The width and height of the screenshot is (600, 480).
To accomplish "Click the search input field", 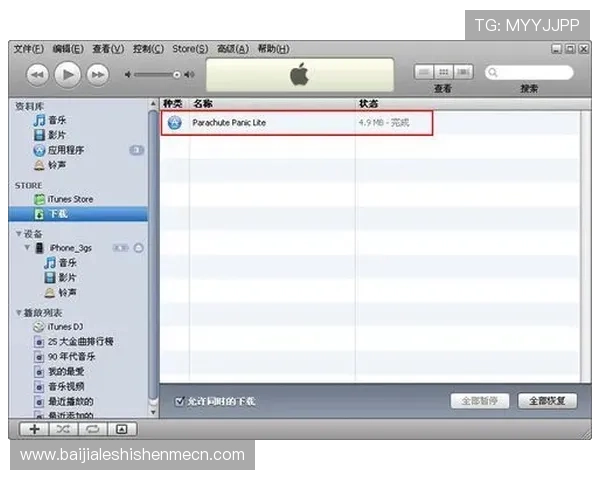I will [530, 72].
